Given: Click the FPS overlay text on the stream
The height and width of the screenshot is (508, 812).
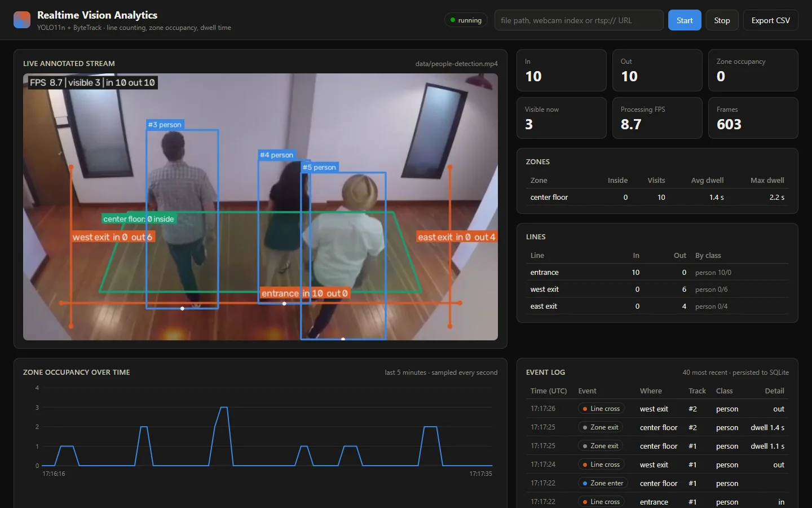Looking at the screenshot, I should pyautogui.click(x=92, y=82).
